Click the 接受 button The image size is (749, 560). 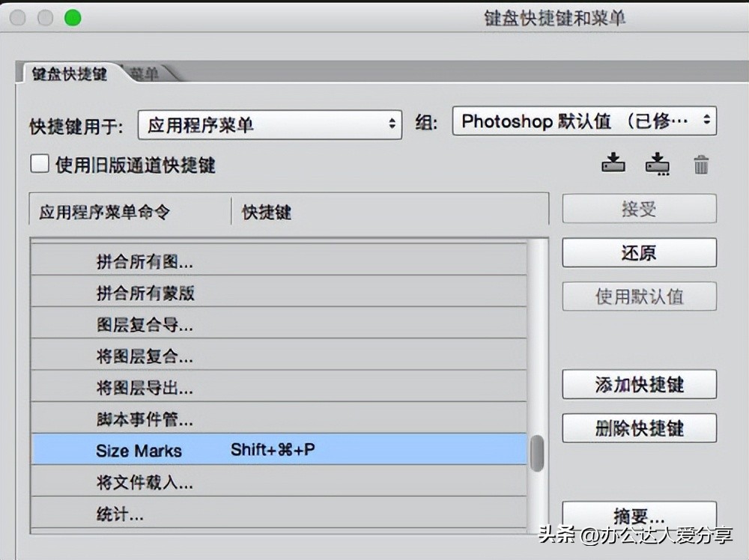click(638, 209)
